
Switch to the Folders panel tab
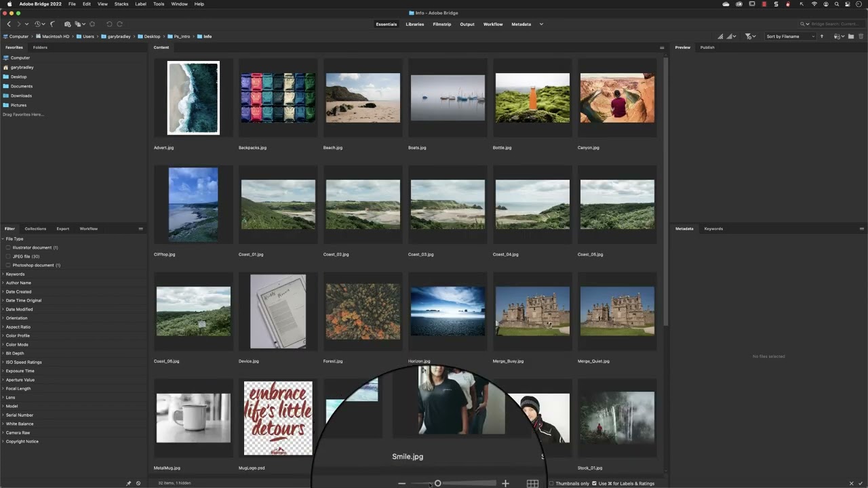40,47
